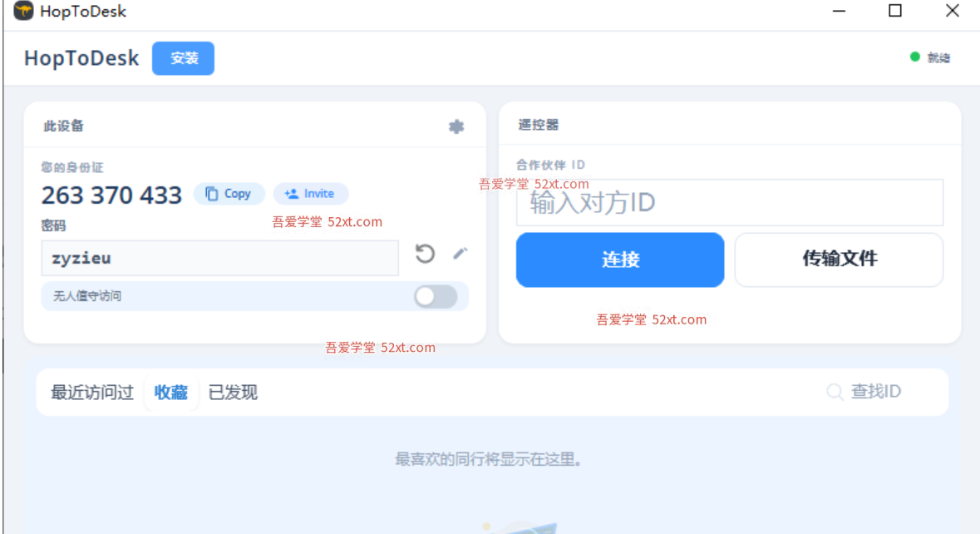Copy the device ID
Screen dimensions: 980x534
(229, 194)
